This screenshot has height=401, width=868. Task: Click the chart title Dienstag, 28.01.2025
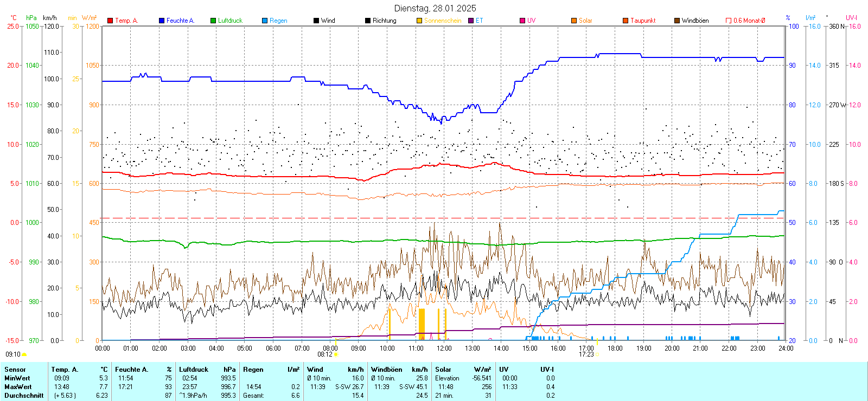coord(435,8)
